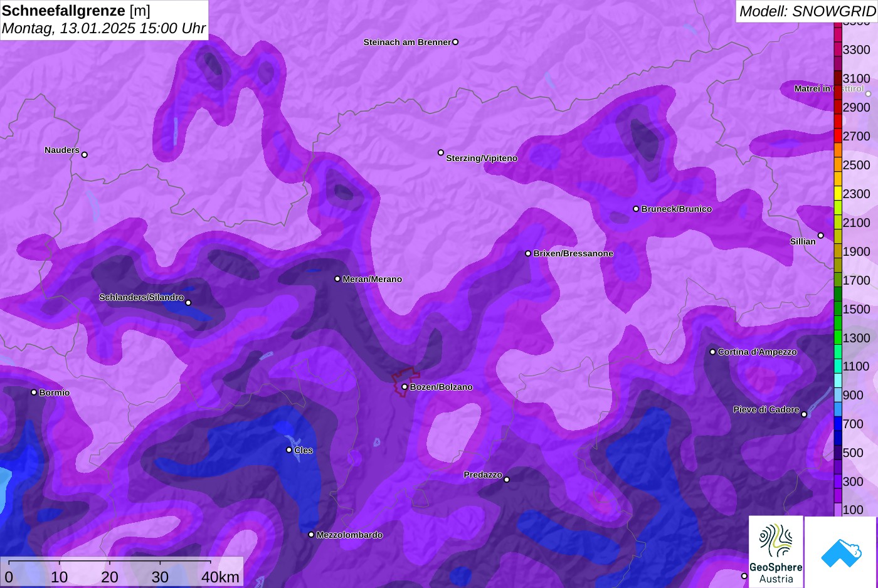
Task: Select the Cles map marker
Action: click(289, 449)
